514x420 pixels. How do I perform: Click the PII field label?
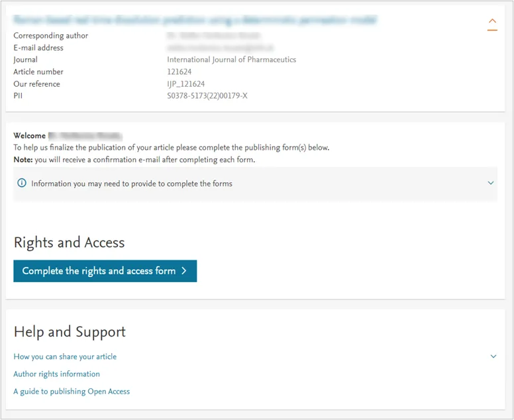(18, 96)
